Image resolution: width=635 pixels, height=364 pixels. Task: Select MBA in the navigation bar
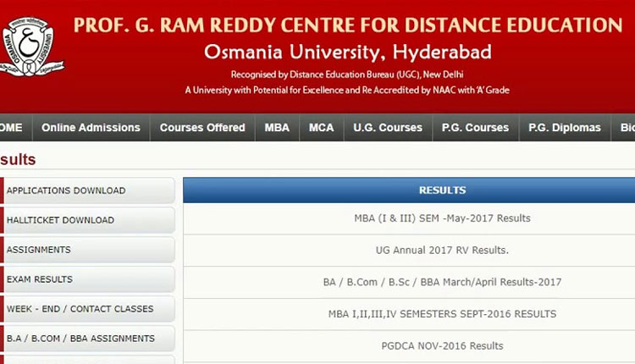277,128
